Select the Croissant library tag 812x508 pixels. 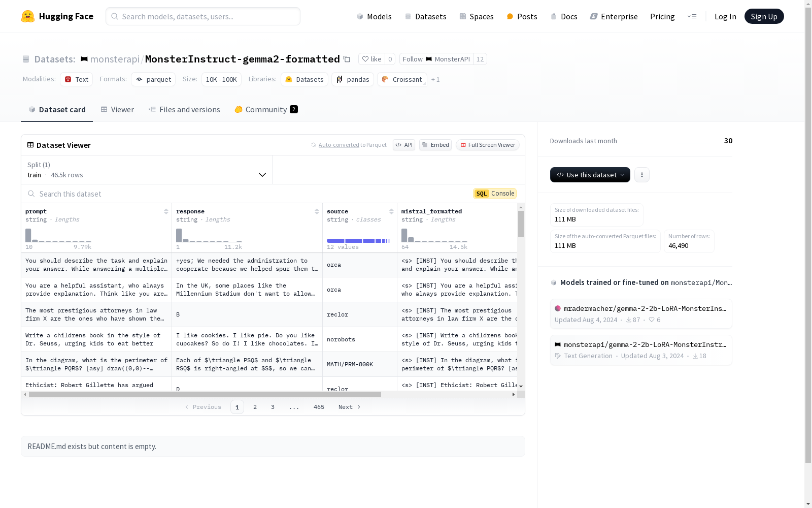(402, 79)
